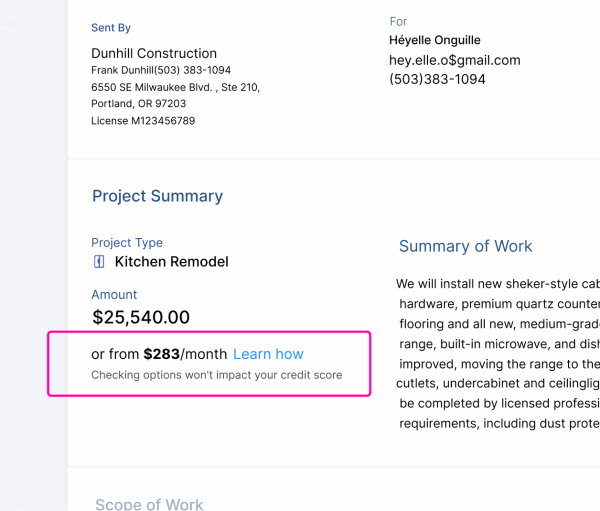Open the Learn how financing link
Image resolution: width=600 pixels, height=511 pixels.
tap(268, 354)
